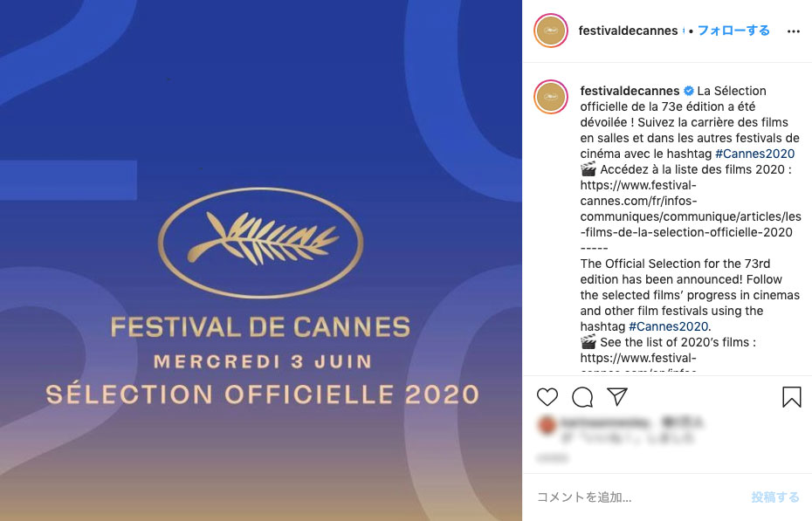Click the blurred liker username beside the avatar
The image size is (812, 521).
coord(603,424)
